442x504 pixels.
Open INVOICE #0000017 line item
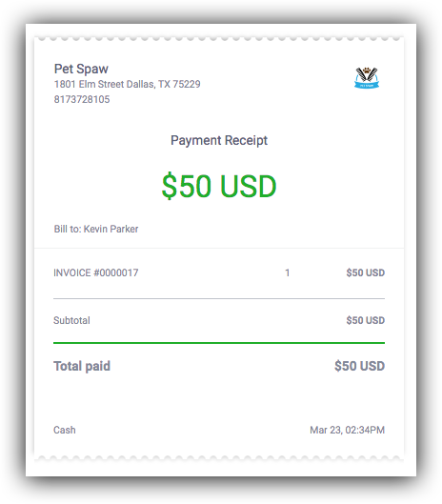click(96, 272)
